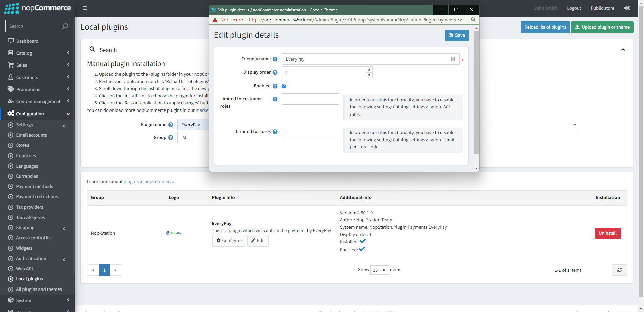Click the popup address bar URL

(x=357, y=20)
